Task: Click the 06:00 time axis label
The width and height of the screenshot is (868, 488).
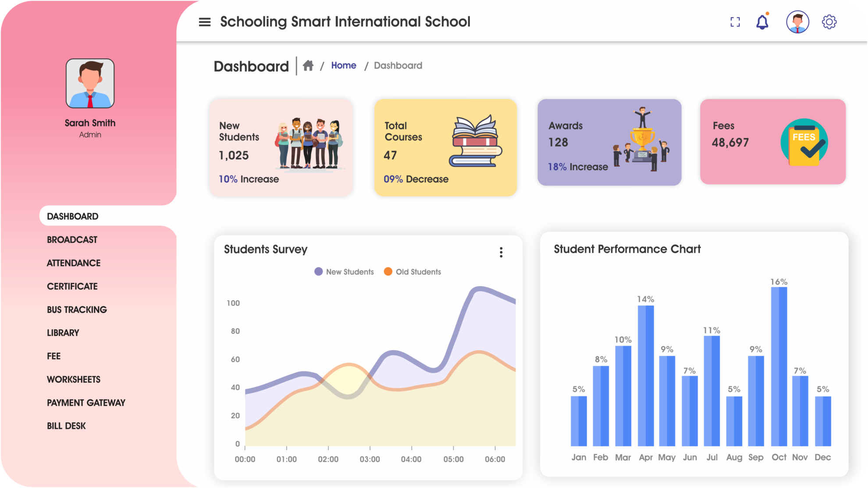Action: tap(495, 459)
